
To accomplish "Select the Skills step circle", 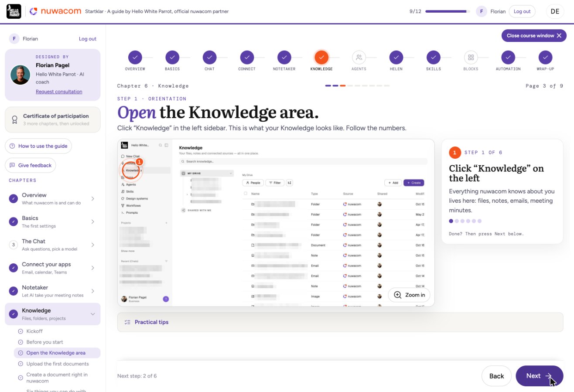I will point(433,57).
